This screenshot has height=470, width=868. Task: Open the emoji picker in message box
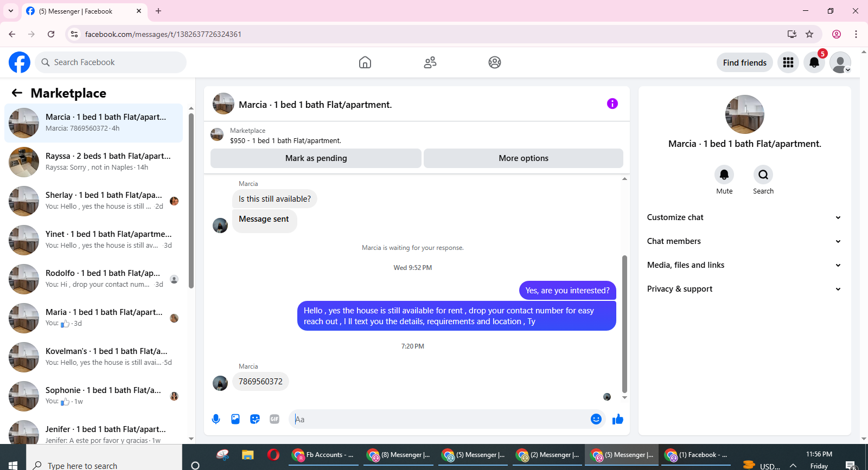[x=596, y=419]
